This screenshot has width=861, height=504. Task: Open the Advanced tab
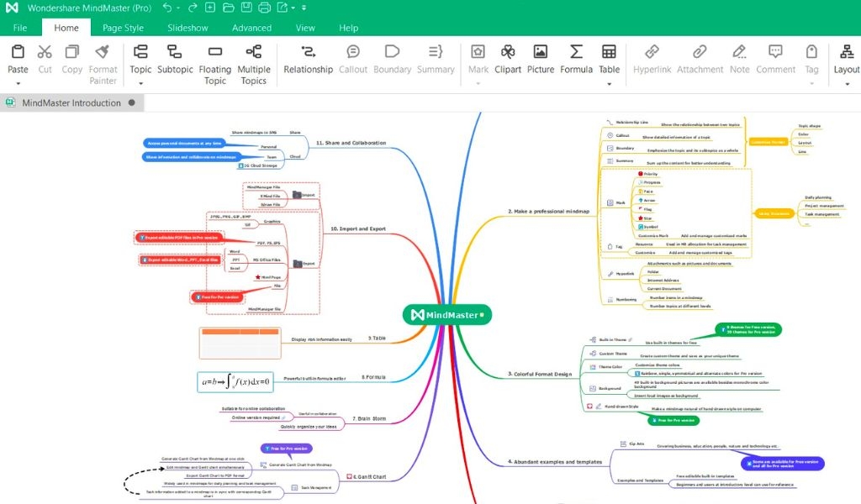click(251, 28)
